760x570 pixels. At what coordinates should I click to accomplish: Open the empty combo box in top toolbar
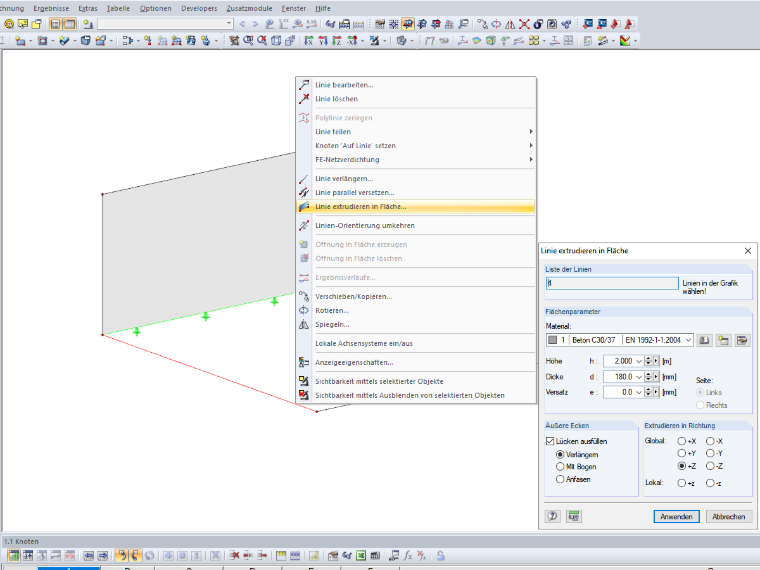165,24
